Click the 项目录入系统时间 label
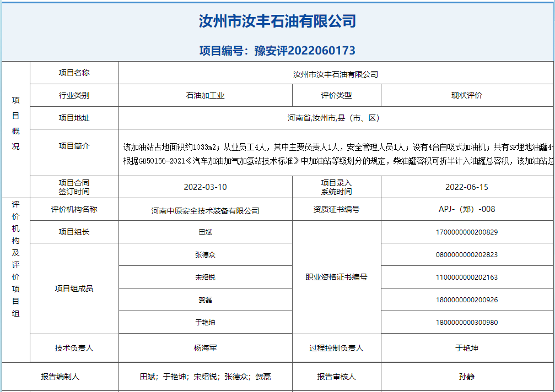Viewport: 555px width, 392px height. point(337,187)
